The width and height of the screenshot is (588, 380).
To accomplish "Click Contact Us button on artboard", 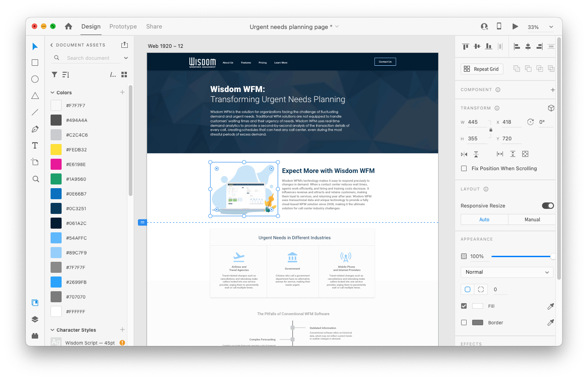I will [385, 62].
